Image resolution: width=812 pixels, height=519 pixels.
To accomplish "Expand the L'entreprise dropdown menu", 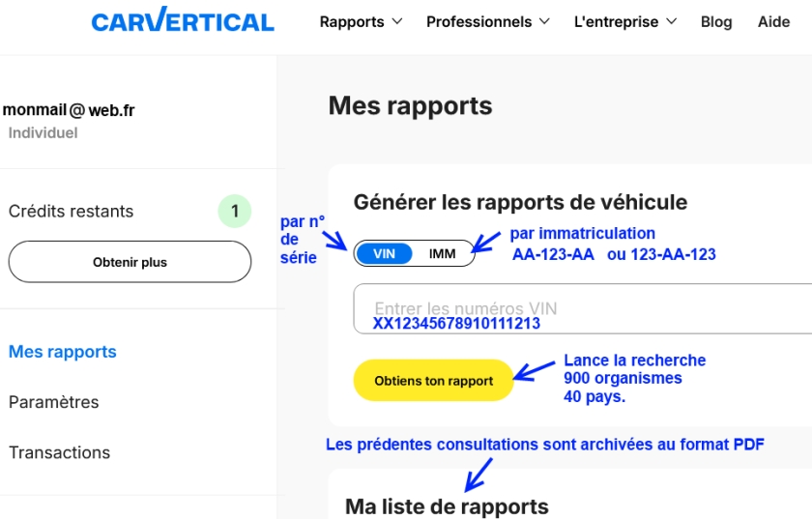I will click(624, 21).
